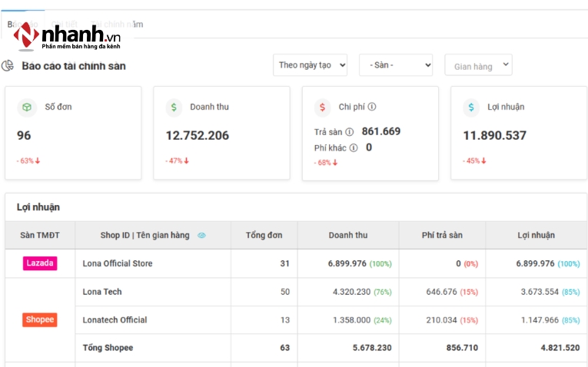Click the pie chart report icon
The image size is (588, 367).
tap(8, 66)
